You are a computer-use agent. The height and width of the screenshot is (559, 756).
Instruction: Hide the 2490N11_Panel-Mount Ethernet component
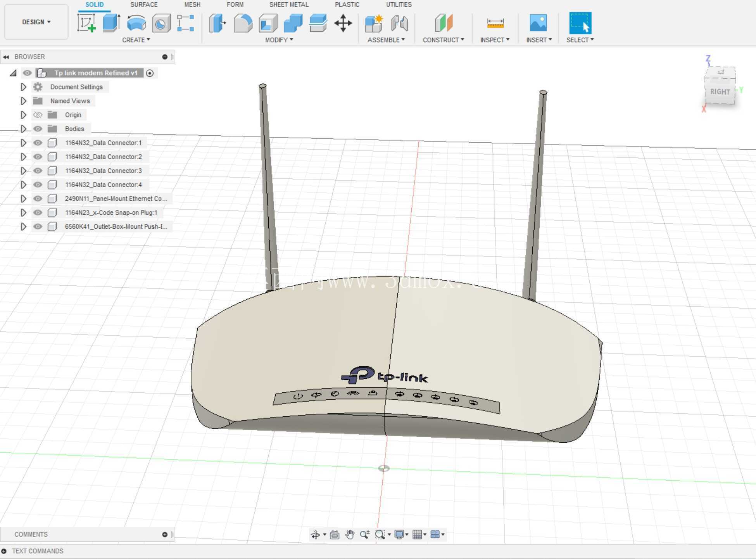(38, 198)
